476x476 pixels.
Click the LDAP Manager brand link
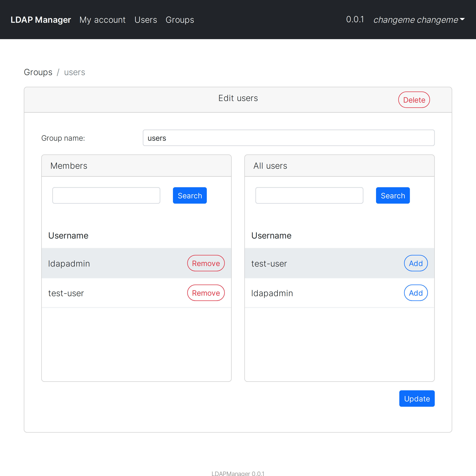41,20
